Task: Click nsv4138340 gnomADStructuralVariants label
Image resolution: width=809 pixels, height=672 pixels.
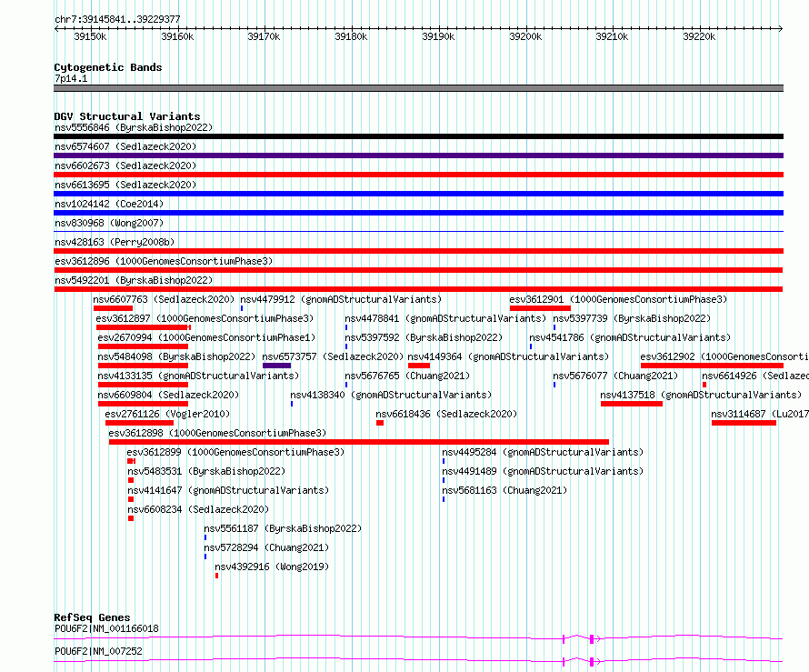Action: 391,395
